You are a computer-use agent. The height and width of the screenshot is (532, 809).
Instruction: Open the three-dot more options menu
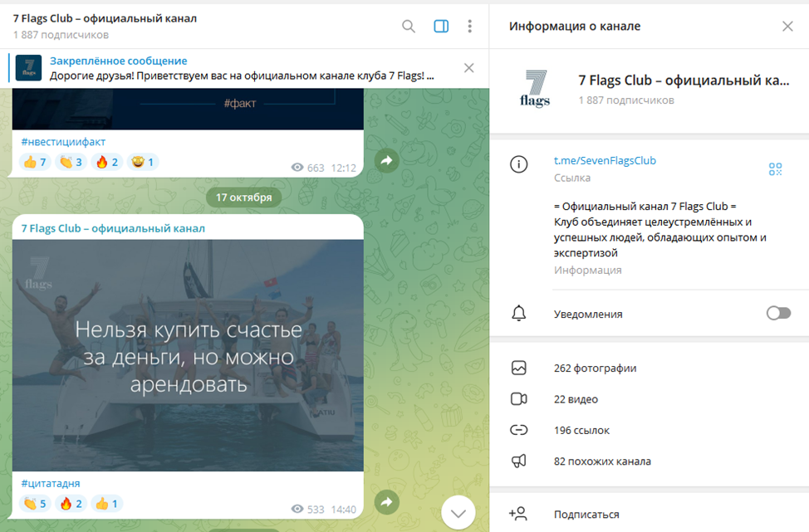pos(469,27)
